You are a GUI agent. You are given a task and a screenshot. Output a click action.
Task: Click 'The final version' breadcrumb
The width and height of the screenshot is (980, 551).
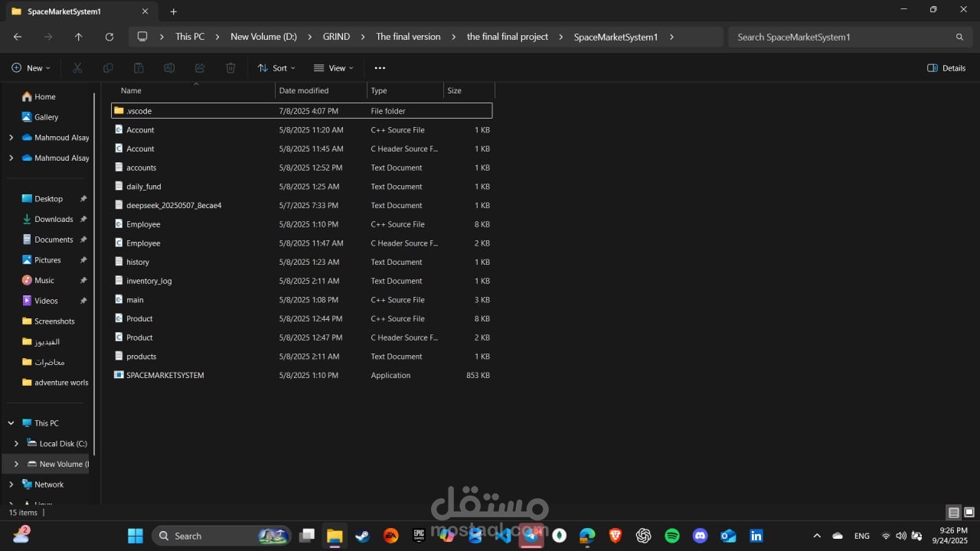click(408, 37)
